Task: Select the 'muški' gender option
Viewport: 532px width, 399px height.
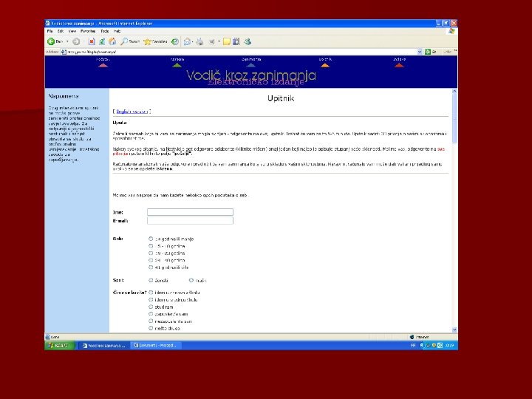Action: 191,280
